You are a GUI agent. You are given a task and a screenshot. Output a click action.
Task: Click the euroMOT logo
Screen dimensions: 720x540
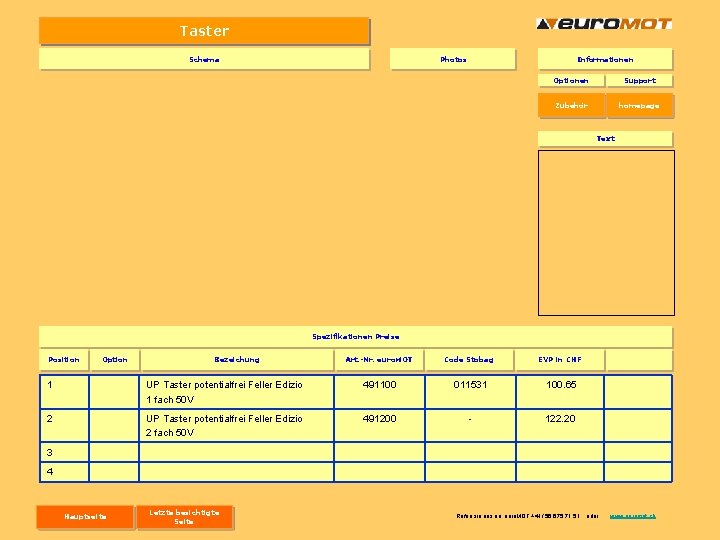pos(604,24)
